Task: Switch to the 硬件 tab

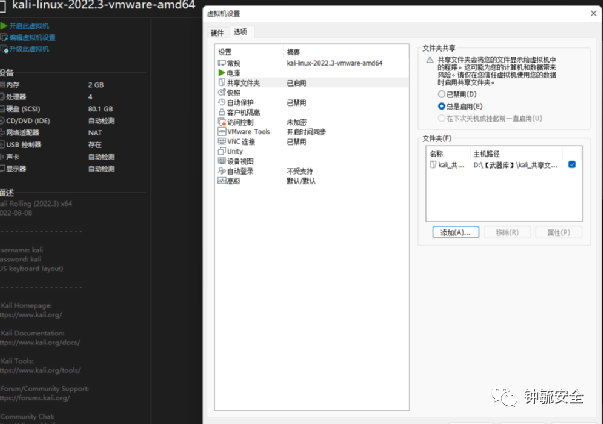Action: (217, 33)
